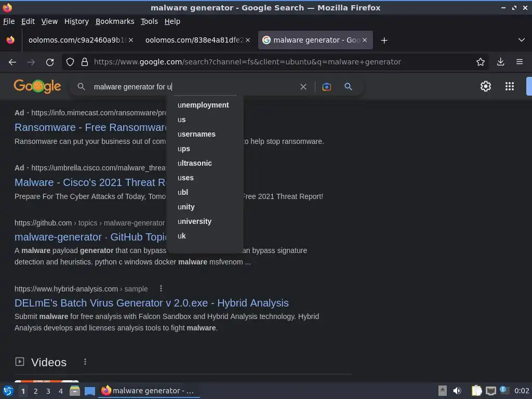
Task: Click the URL address bar
Action: 248,62
